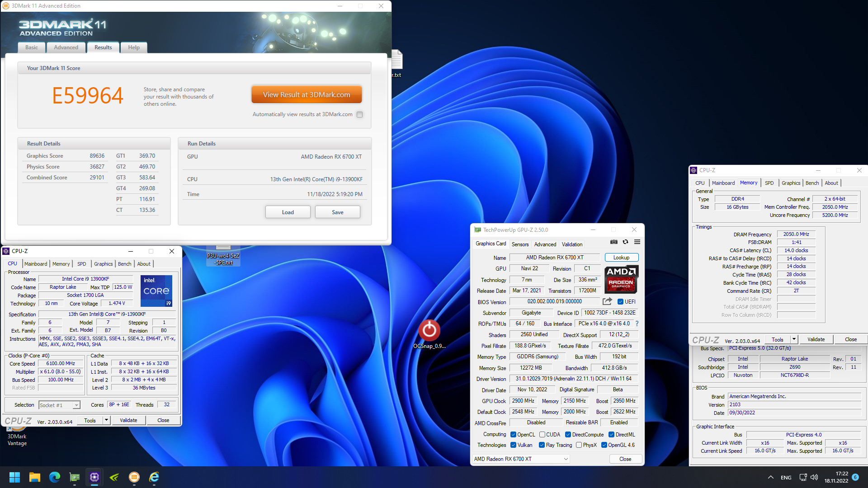Show hidden system tray icons
868x488 pixels.
pyautogui.click(x=770, y=477)
